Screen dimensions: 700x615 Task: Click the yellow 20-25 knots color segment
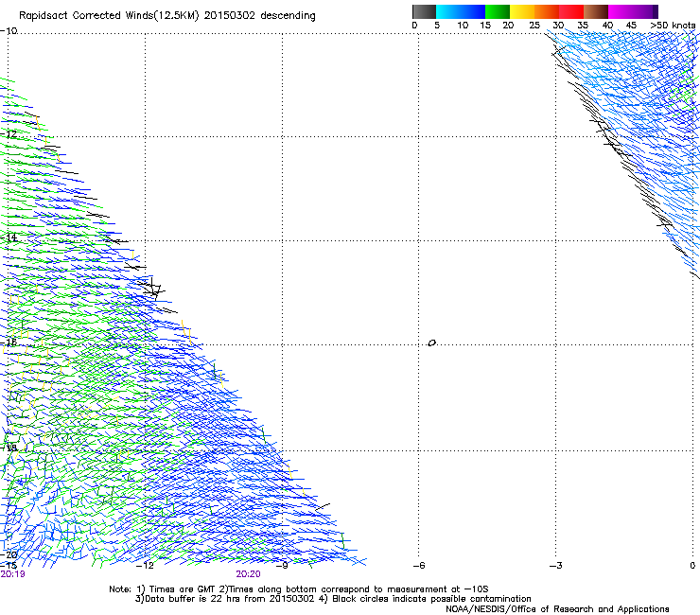[x=522, y=11]
